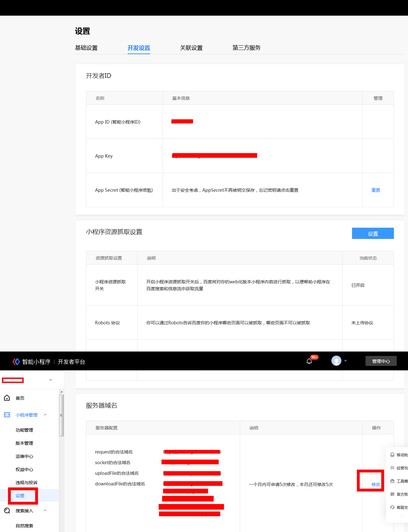Open the 官方账号 QR code icon
Image resolution: width=408 pixels, height=532 pixels.
(x=392, y=494)
